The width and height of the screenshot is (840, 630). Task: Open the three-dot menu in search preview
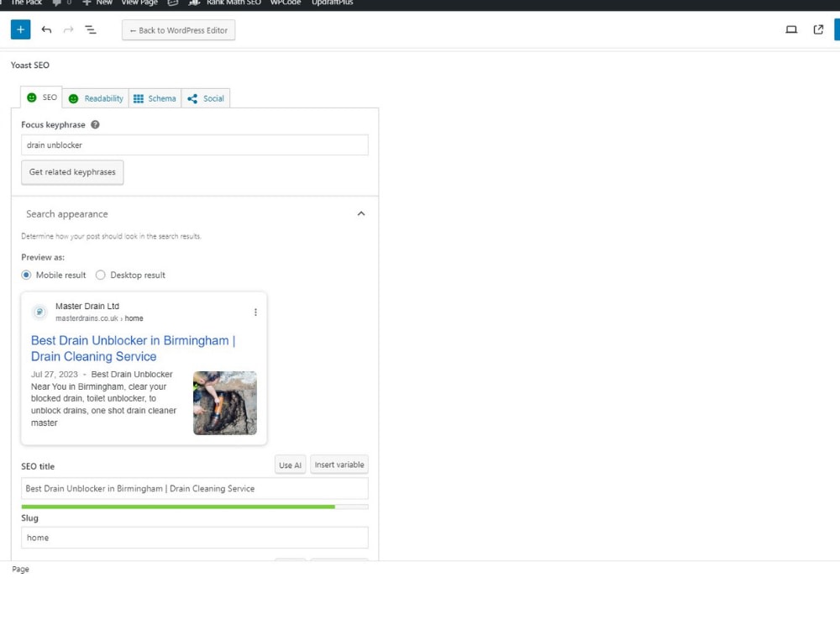click(x=255, y=312)
